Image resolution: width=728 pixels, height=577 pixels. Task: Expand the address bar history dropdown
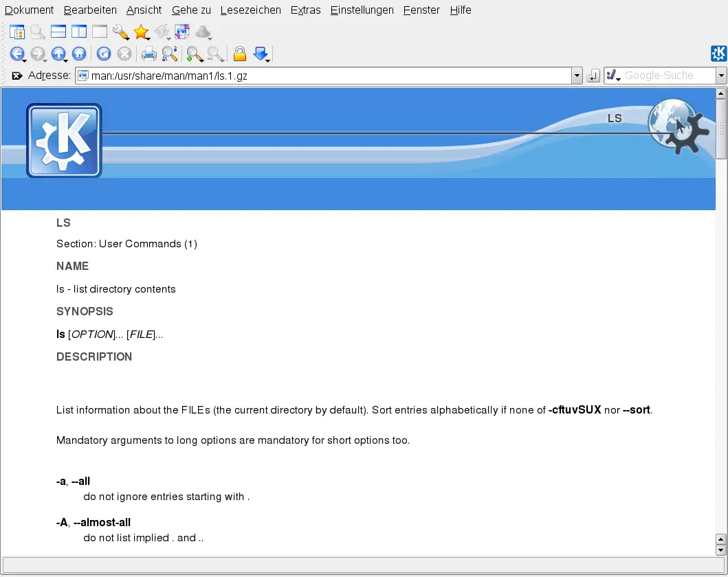577,76
